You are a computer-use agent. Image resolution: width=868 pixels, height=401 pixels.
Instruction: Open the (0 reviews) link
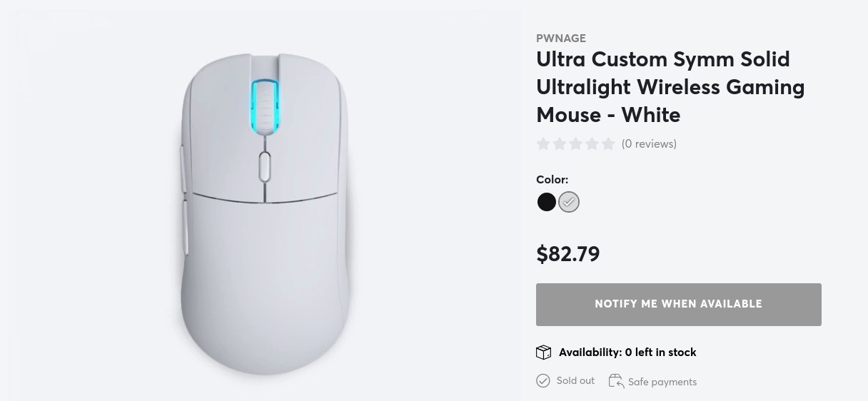pos(649,144)
